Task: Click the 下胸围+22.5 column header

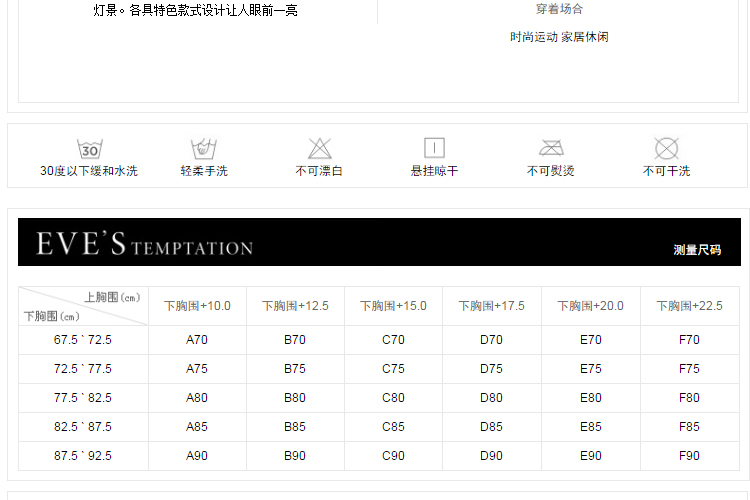Action: [689, 306]
